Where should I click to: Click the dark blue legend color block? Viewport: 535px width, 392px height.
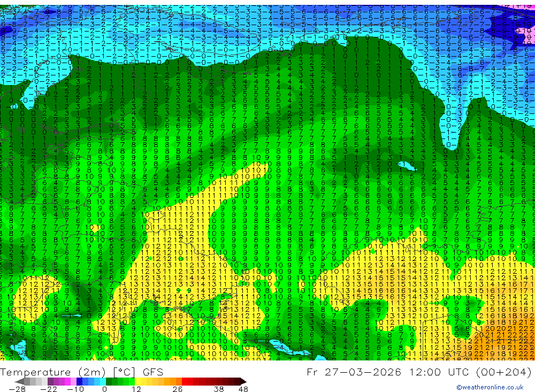79,381
